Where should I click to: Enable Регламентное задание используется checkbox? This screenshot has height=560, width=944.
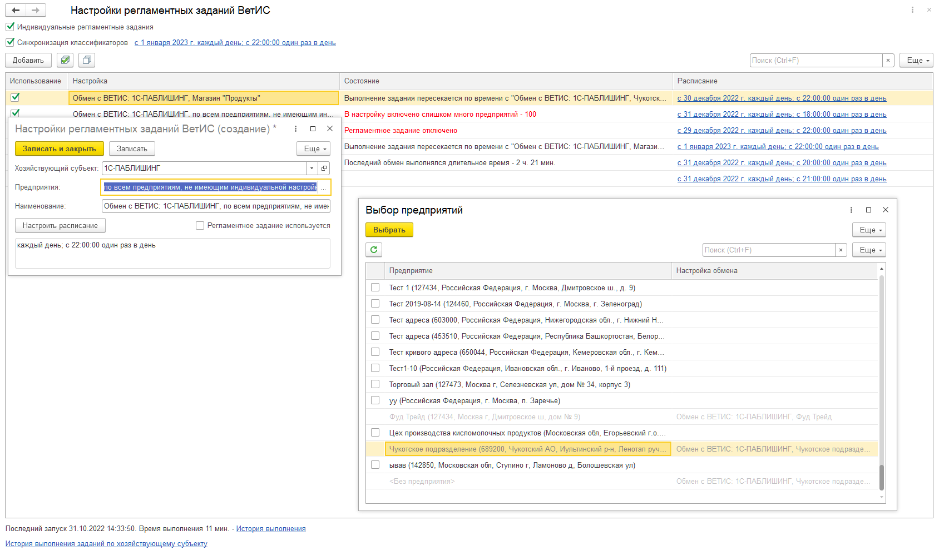[x=200, y=226]
